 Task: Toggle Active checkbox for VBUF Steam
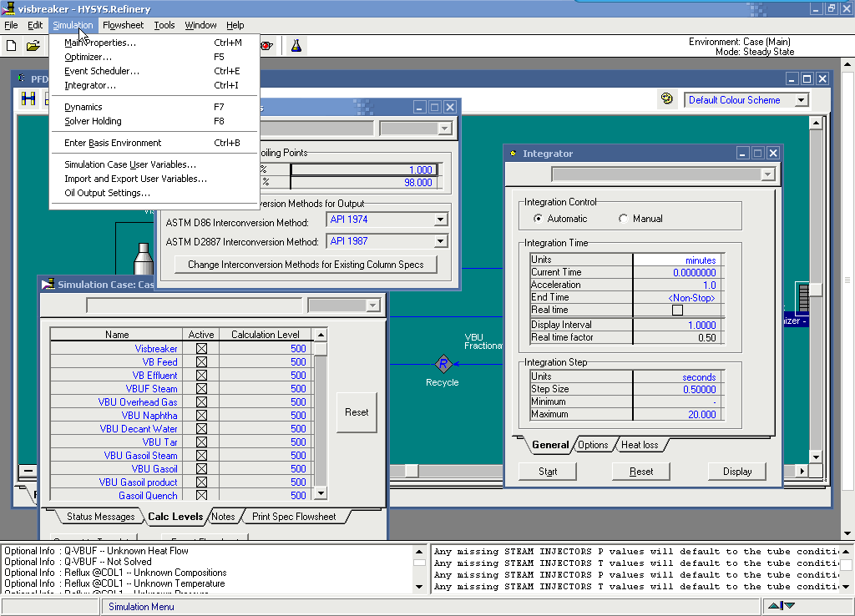[201, 389]
